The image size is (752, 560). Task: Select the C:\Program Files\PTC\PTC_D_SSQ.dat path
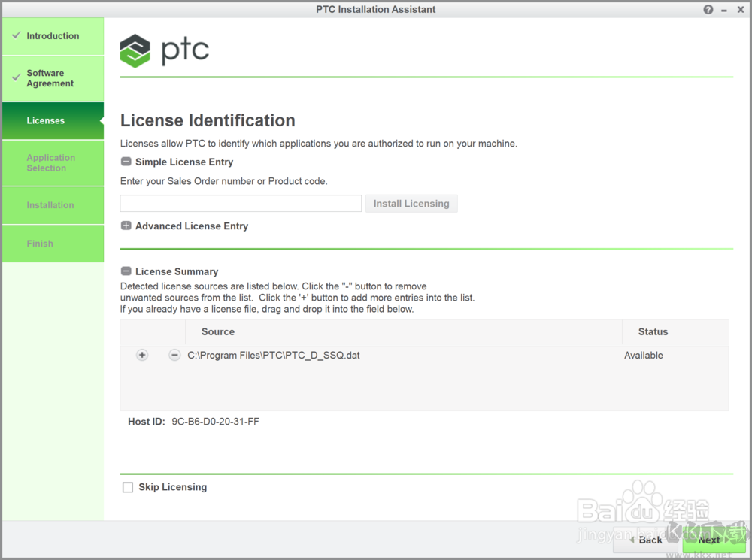274,356
